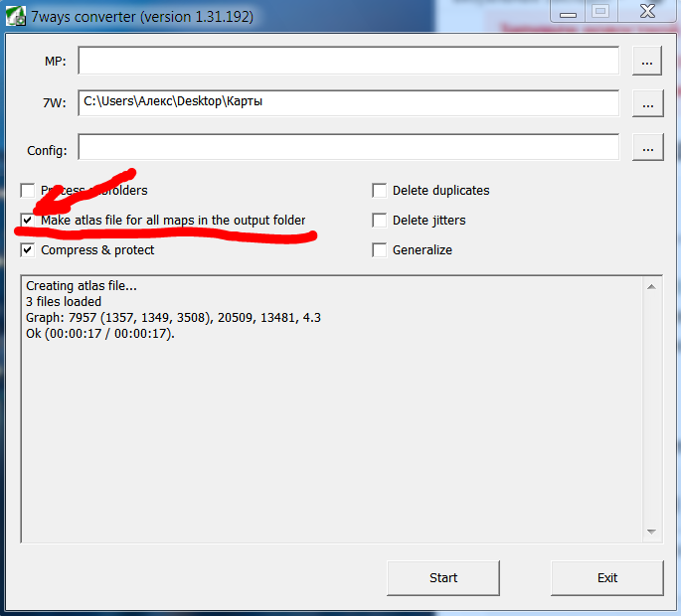Click the 7W output folder path field
The image size is (681, 616).
(x=348, y=102)
